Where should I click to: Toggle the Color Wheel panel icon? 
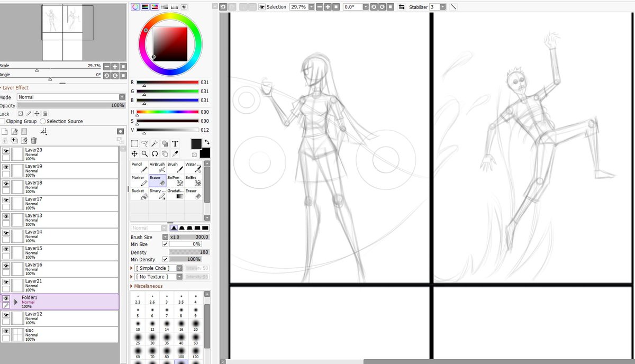click(x=135, y=6)
